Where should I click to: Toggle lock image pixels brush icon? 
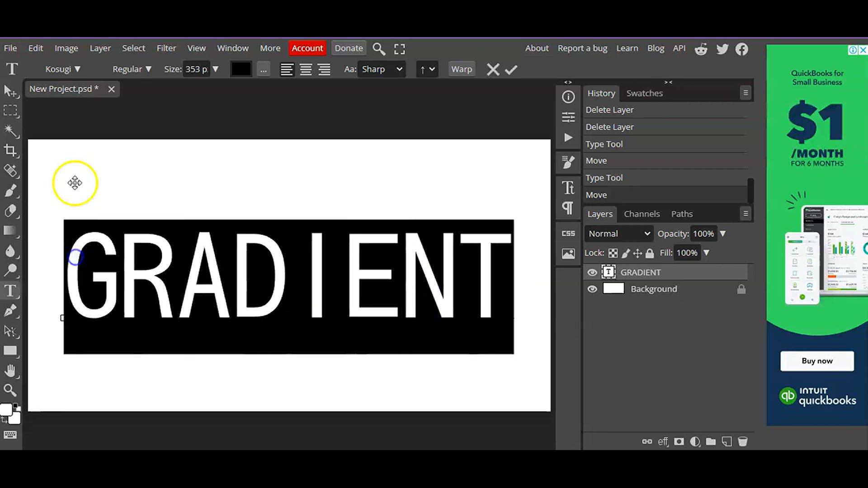pyautogui.click(x=626, y=253)
